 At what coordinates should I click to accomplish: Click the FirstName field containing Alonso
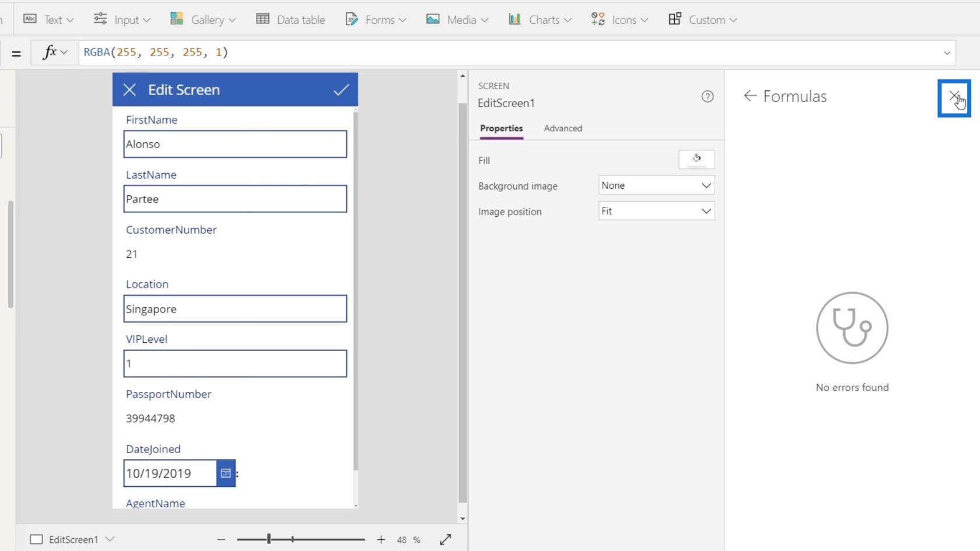click(235, 144)
